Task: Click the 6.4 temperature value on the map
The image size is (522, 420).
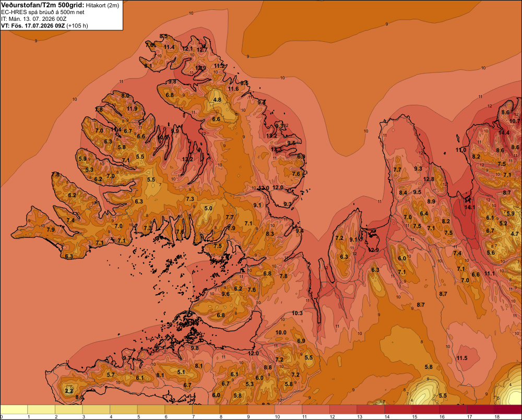Action: 424,214
